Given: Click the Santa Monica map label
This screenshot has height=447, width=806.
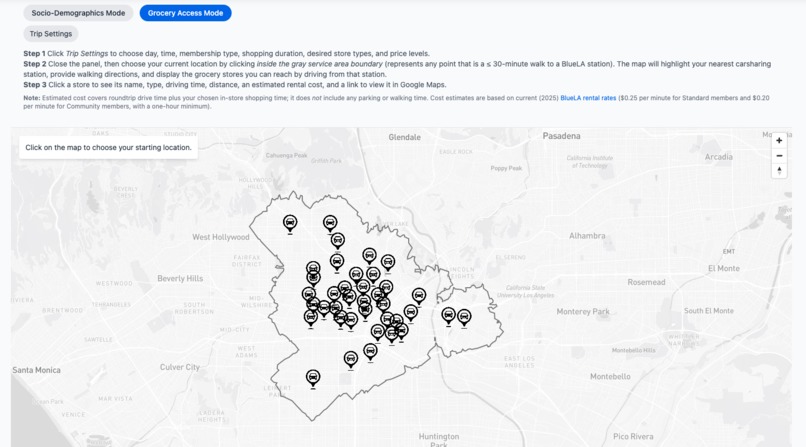Looking at the screenshot, I should click(36, 370).
